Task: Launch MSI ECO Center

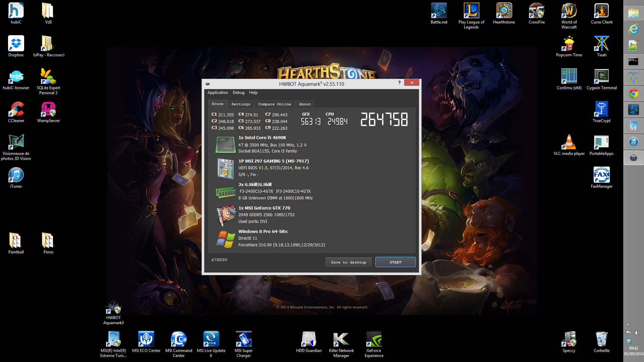Action: 146,342
